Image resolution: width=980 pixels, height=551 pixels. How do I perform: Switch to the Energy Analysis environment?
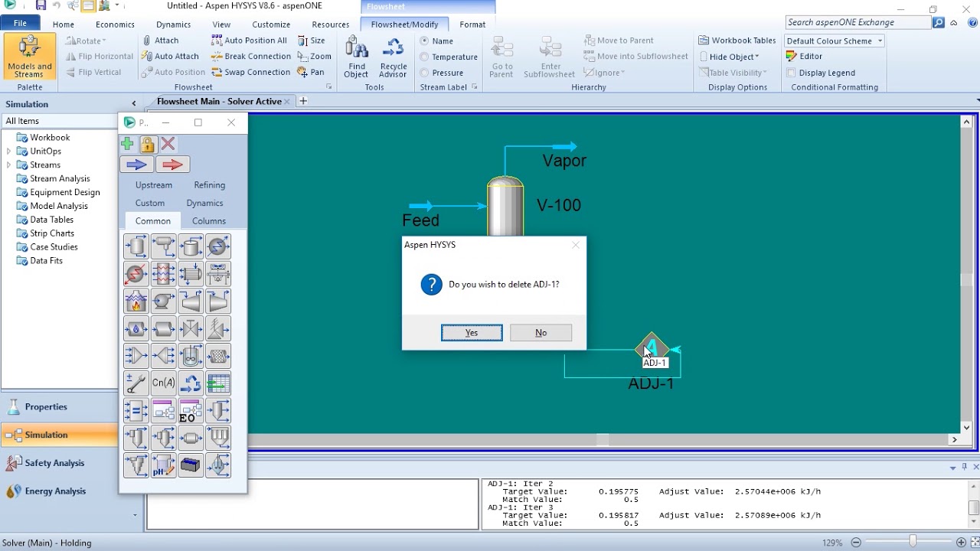coord(60,491)
